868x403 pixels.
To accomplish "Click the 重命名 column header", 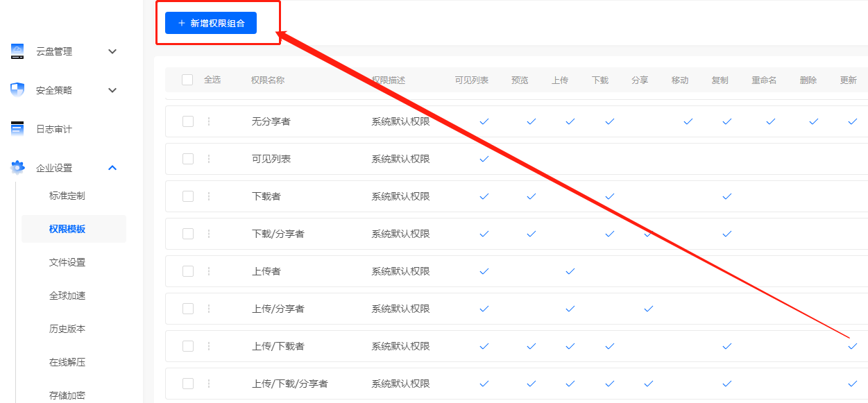I will (764, 80).
